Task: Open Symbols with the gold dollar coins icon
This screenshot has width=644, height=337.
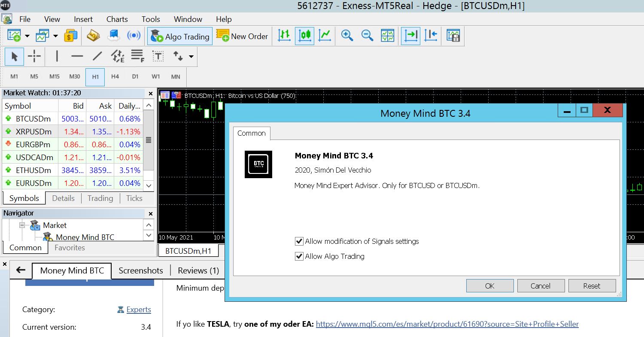Action: coord(70,36)
